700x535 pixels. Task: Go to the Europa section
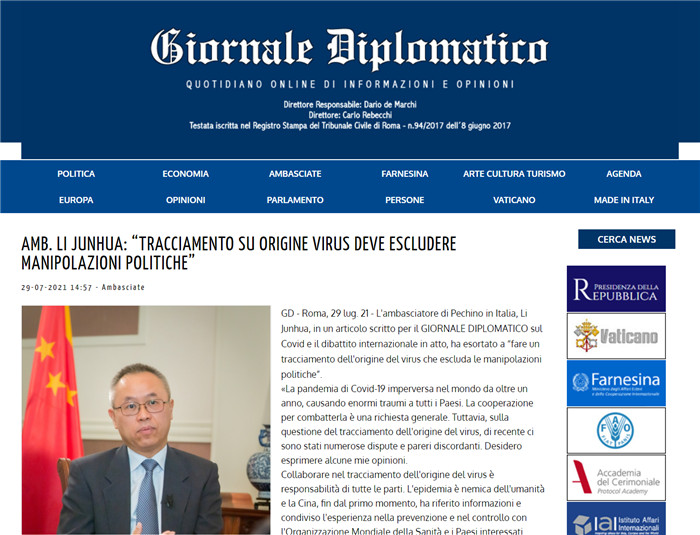[x=76, y=200]
